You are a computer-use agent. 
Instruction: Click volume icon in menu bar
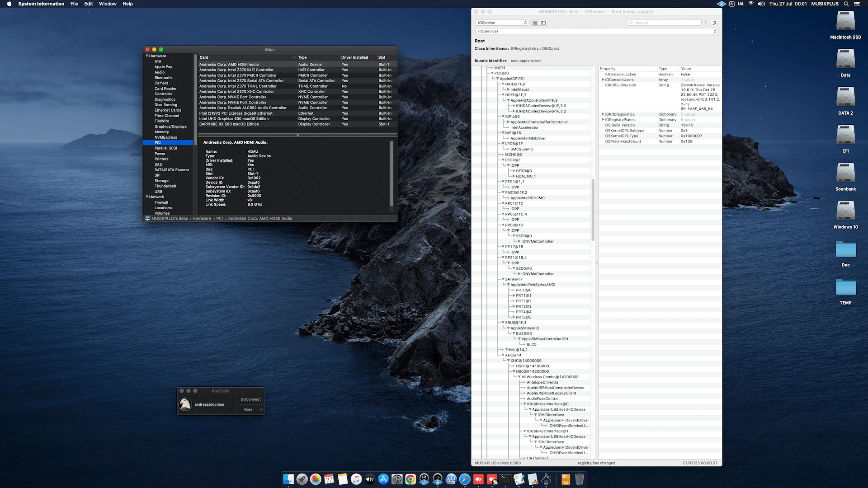(x=761, y=4)
